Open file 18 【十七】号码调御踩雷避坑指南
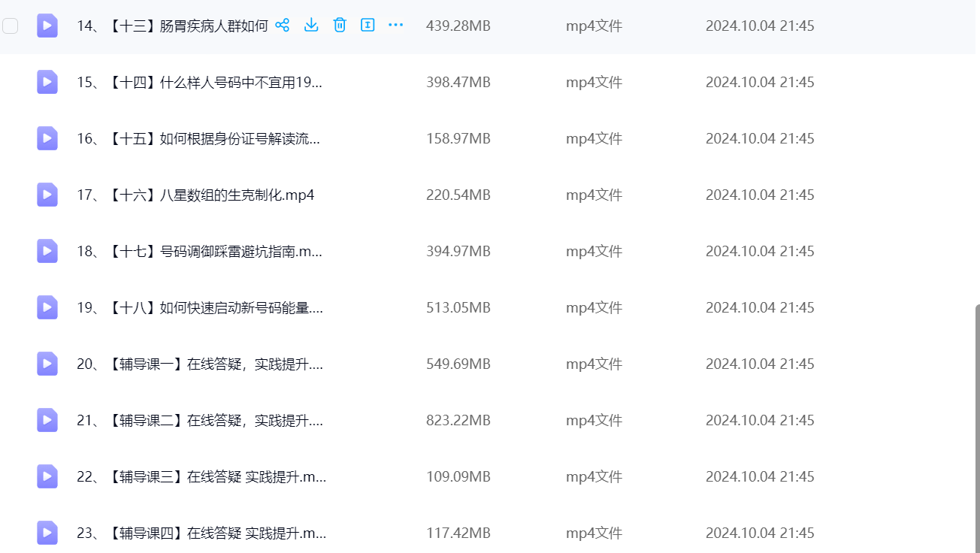Viewport: 980px width, 553px height. pyautogui.click(x=199, y=251)
